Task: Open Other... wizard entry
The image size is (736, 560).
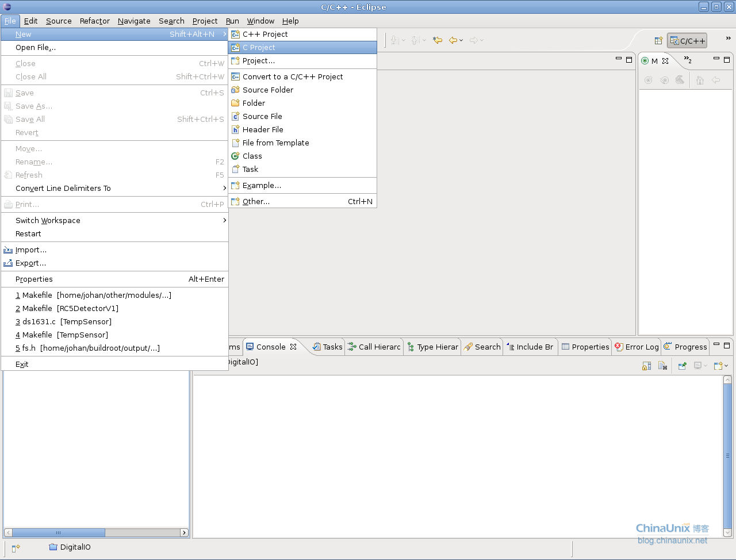Action: [x=302, y=201]
